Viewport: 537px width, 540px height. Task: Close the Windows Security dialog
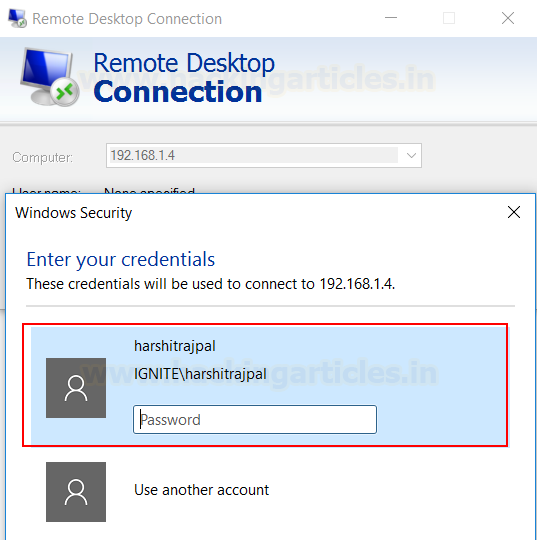[514, 212]
